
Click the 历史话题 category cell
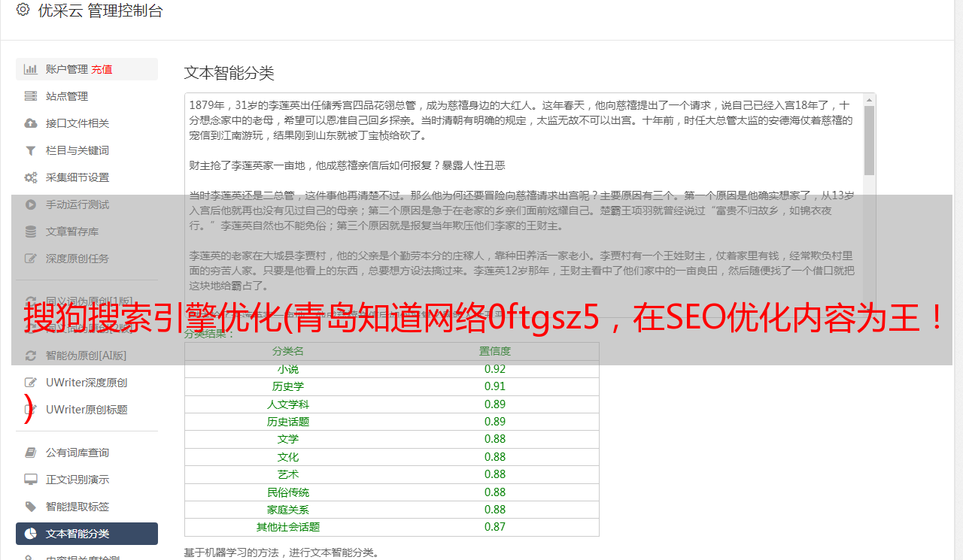point(288,422)
